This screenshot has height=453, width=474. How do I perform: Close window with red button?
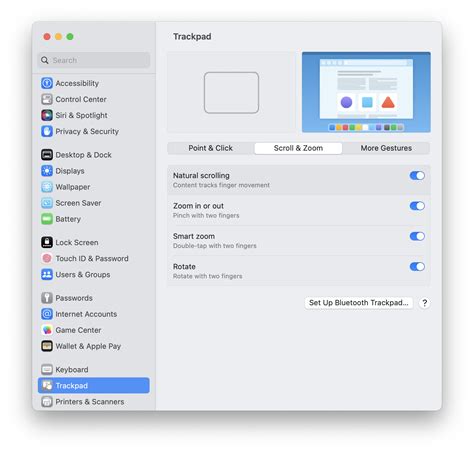[x=47, y=37]
